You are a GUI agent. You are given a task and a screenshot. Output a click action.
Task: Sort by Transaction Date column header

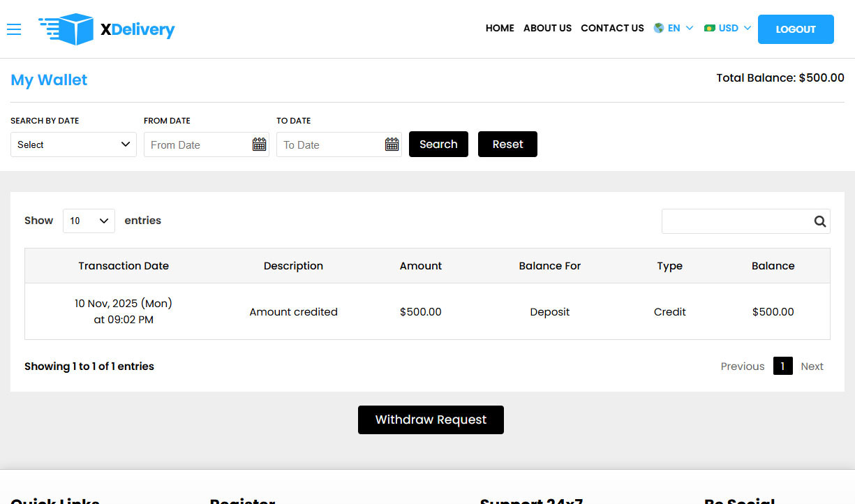click(124, 266)
